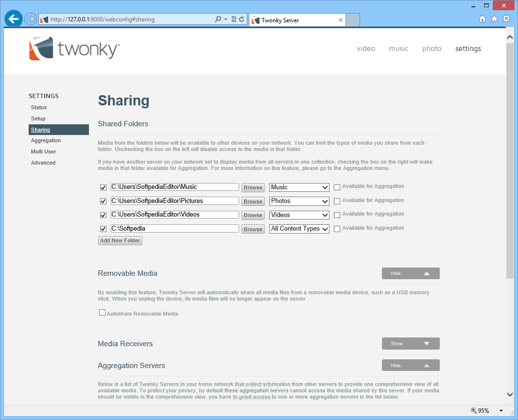Browse for the Music folder path
Screen dimensions: 518x420
point(253,187)
